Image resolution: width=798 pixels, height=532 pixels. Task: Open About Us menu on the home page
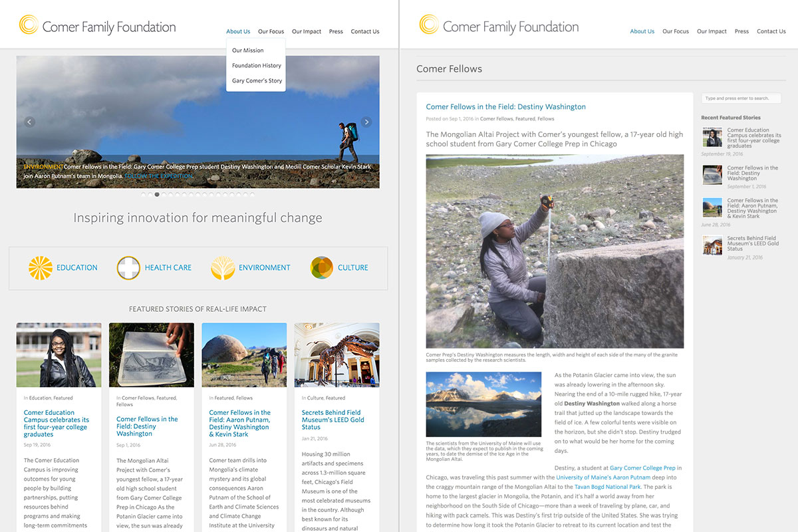pos(238,31)
